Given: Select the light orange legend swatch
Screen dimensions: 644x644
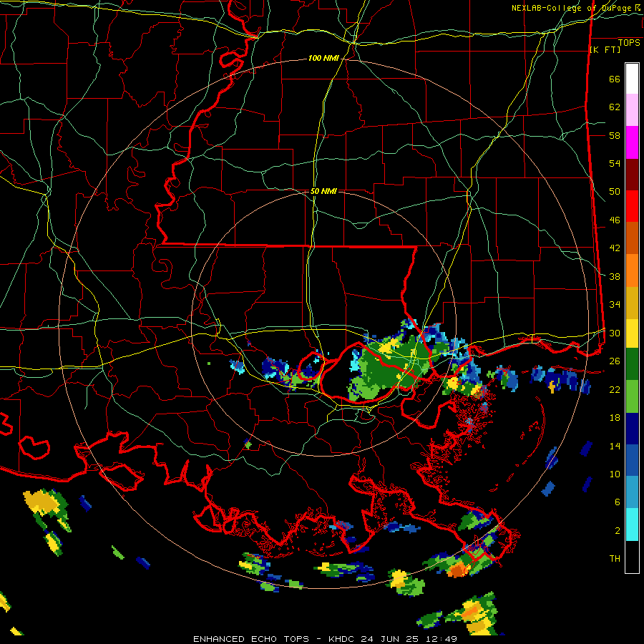Looking at the screenshot, I should pos(632,270).
